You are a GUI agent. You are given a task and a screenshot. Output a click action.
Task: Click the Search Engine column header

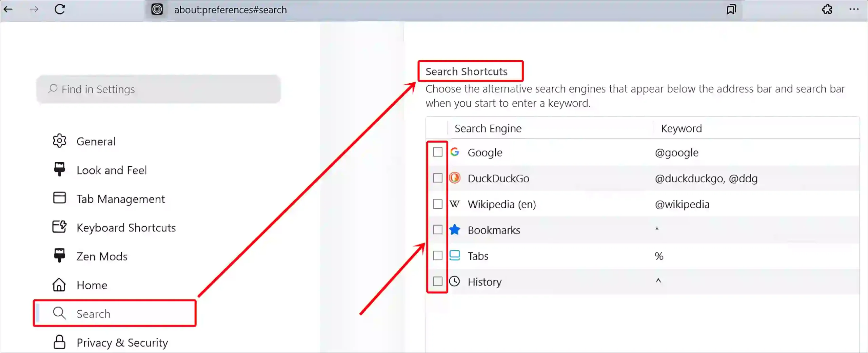coord(488,128)
